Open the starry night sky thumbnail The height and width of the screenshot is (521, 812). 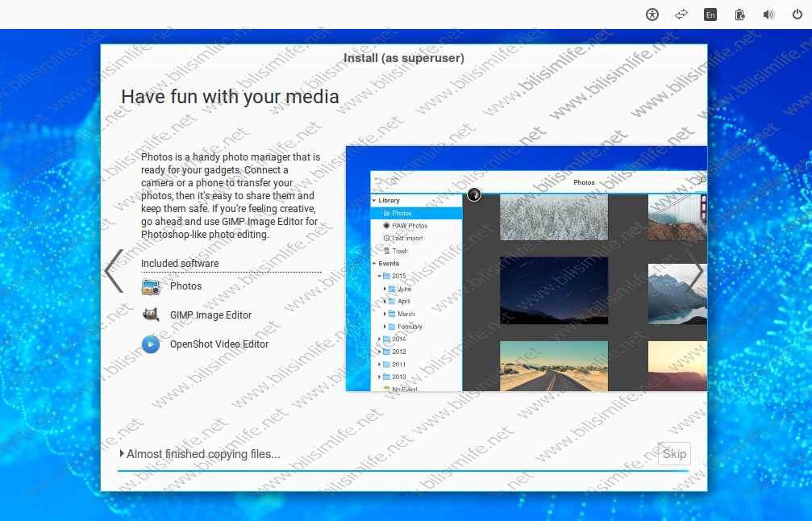pyautogui.click(x=554, y=290)
